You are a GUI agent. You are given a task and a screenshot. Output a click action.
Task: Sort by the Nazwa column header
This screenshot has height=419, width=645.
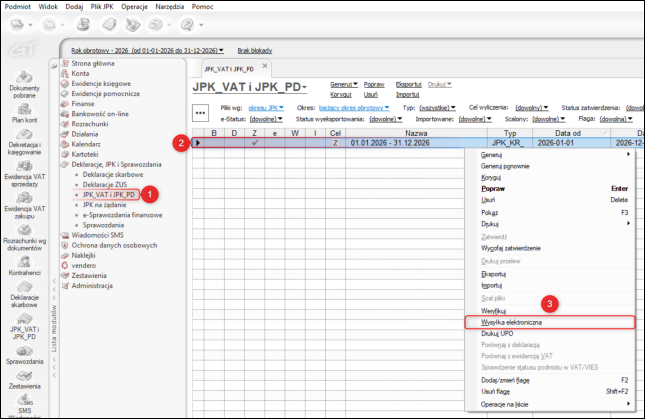(416, 133)
